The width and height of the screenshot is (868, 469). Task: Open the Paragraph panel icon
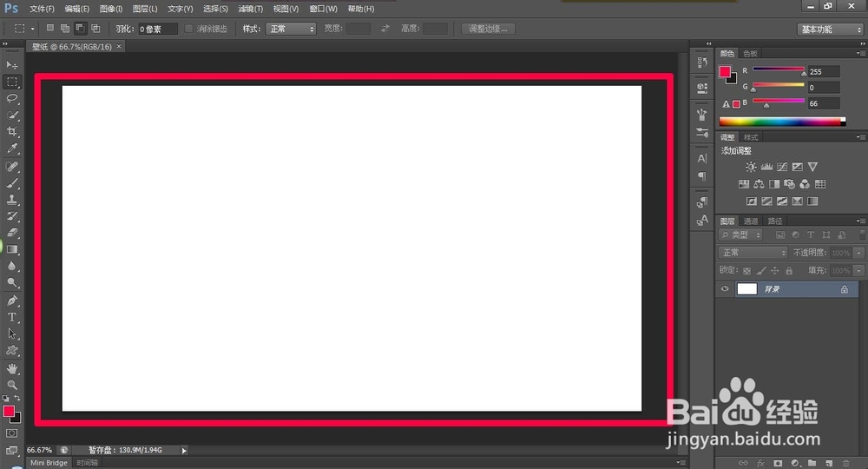click(x=702, y=176)
